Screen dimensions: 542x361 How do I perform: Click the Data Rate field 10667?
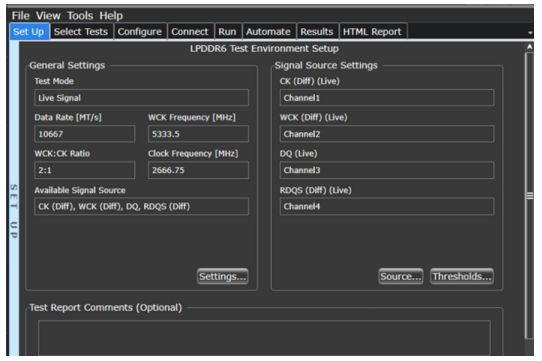pos(85,134)
